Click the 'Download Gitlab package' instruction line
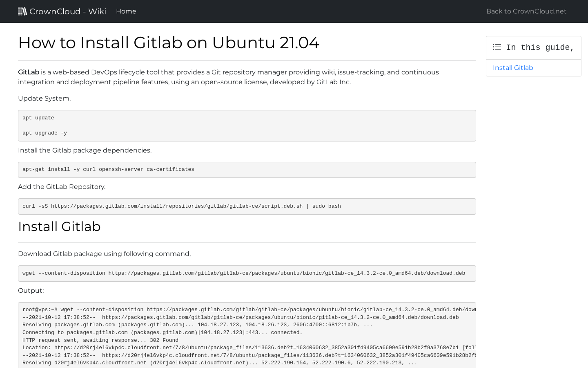Screen dimensions: 588x368 pos(104,254)
